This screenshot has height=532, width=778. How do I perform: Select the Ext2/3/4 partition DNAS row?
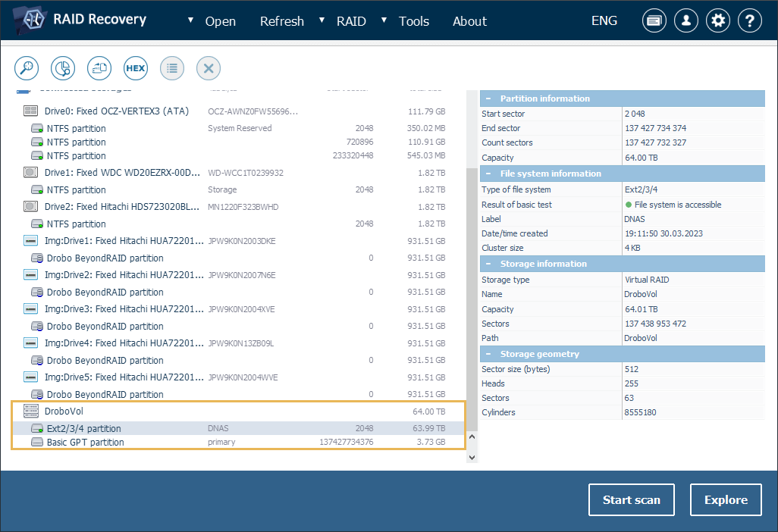pyautogui.click(x=238, y=428)
